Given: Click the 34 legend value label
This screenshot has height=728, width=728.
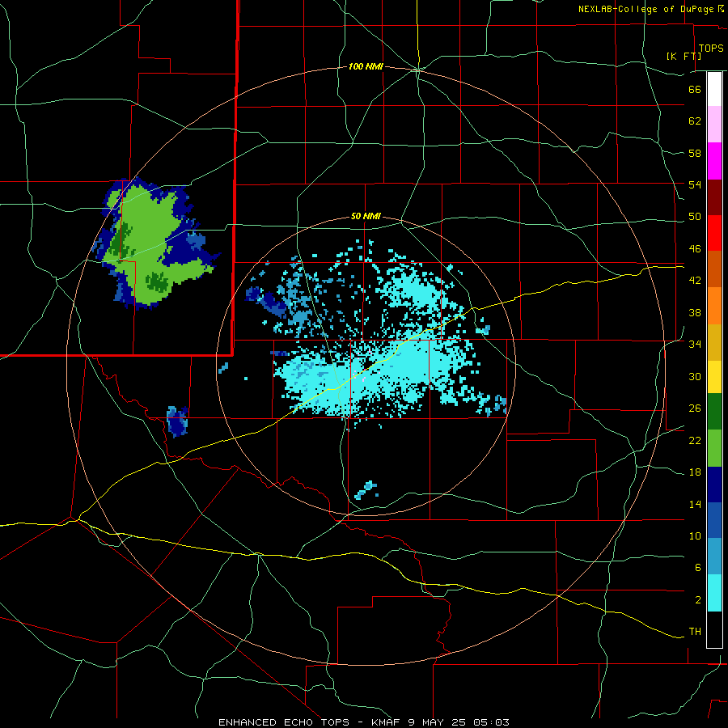Looking at the screenshot, I should tap(695, 345).
